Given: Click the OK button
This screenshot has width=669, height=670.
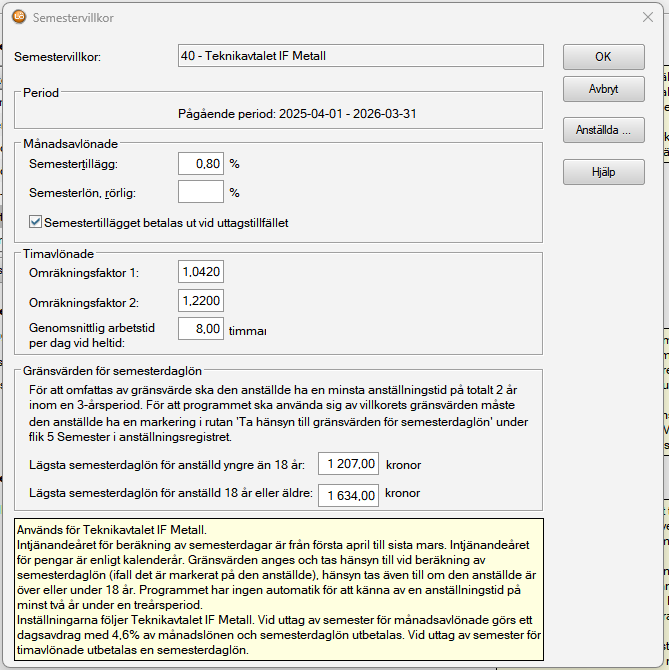Looking at the screenshot, I should [x=603, y=57].
